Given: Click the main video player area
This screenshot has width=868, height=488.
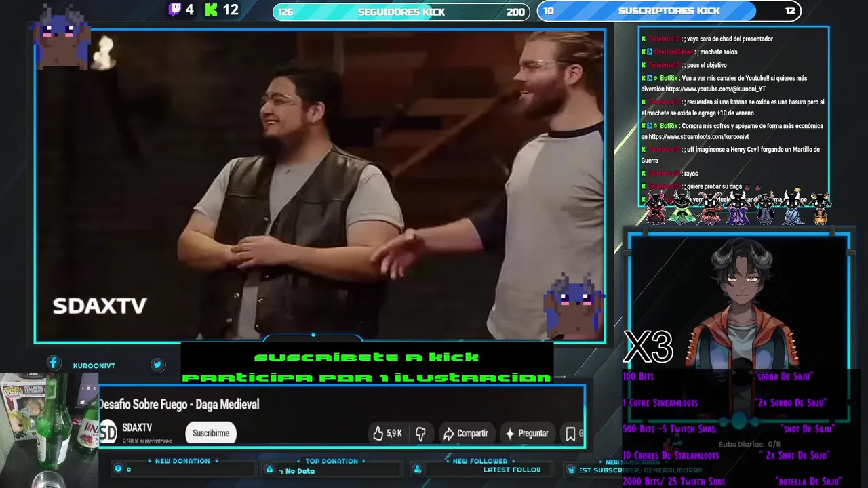Looking at the screenshot, I should click(x=320, y=185).
